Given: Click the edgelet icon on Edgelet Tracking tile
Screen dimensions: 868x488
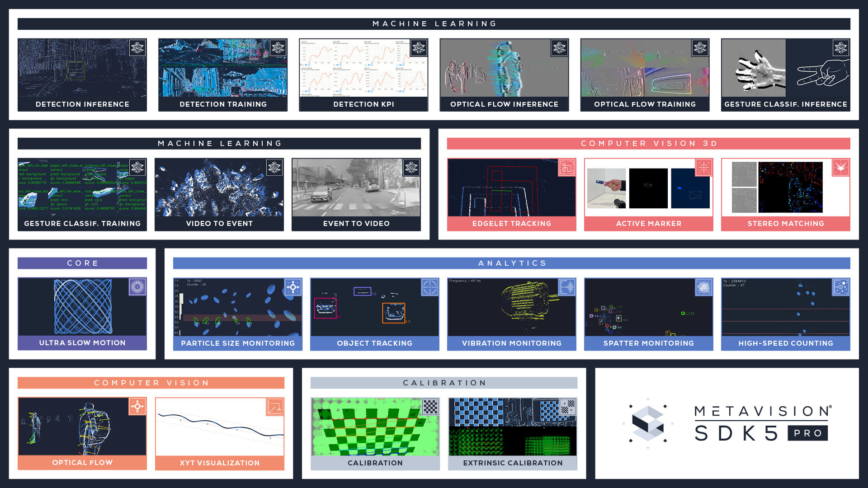Looking at the screenshot, I should [567, 168].
